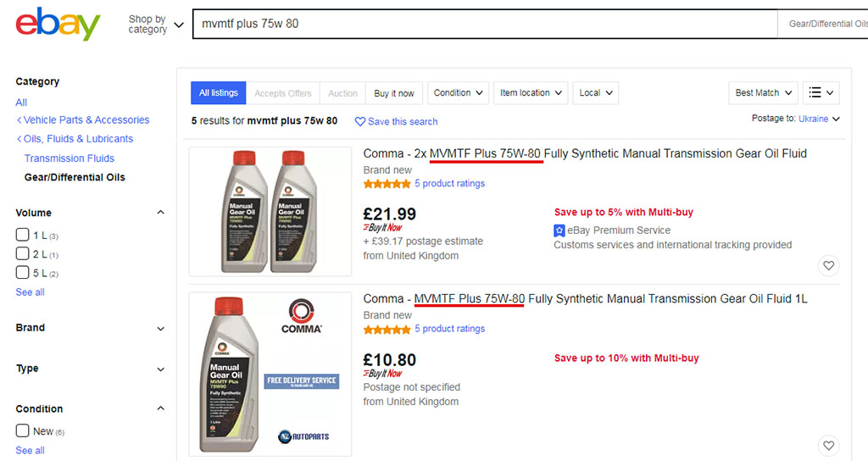Open the list view options icon
868x461 pixels.
(821, 93)
